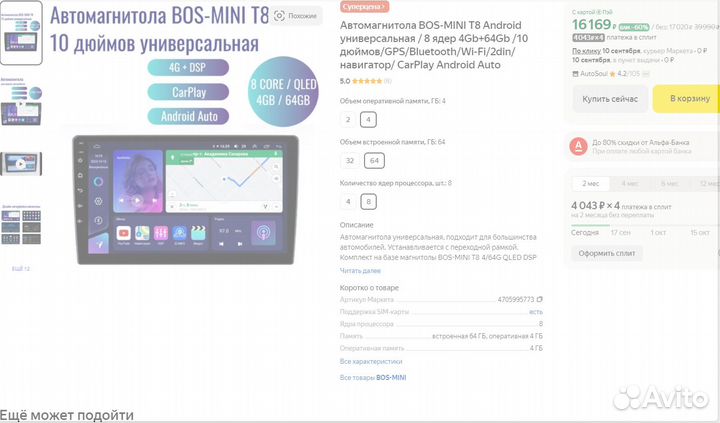
Task: Click the Alfa-Bank red logo icon
Action: pos(578,147)
